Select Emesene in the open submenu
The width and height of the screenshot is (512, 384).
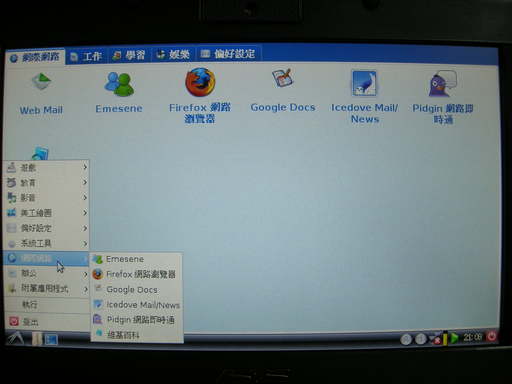point(137,259)
